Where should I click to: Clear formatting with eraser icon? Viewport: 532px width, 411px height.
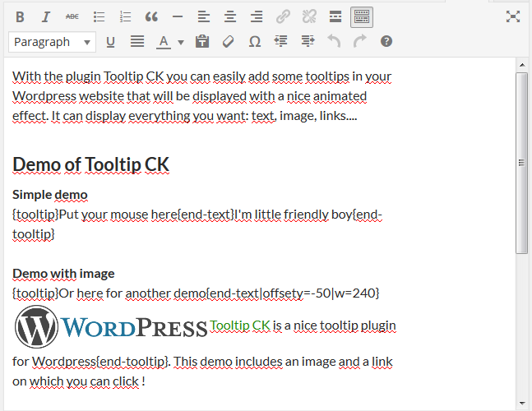(229, 42)
